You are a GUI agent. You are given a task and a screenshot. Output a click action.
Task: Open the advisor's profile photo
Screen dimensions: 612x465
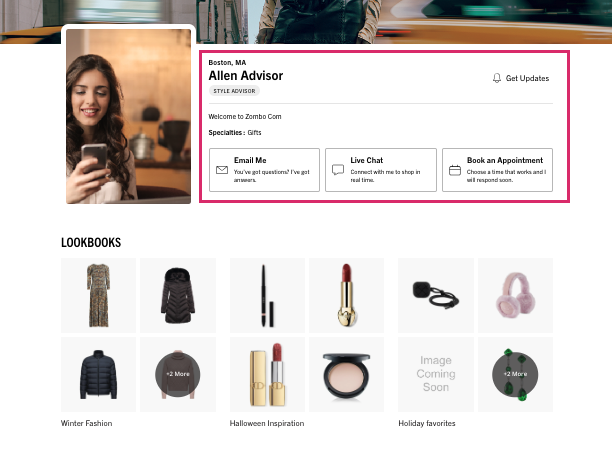tap(128, 116)
